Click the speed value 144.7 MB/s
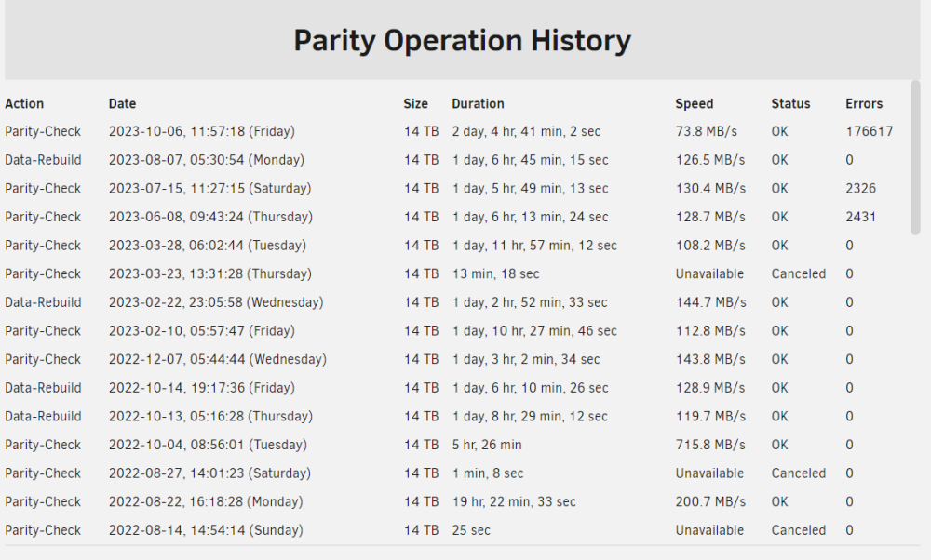The height and width of the screenshot is (560, 931). (710, 302)
